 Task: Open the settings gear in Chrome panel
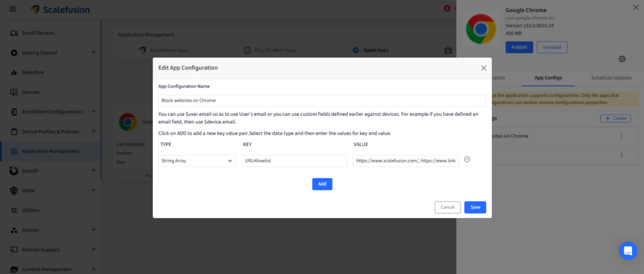point(622,59)
